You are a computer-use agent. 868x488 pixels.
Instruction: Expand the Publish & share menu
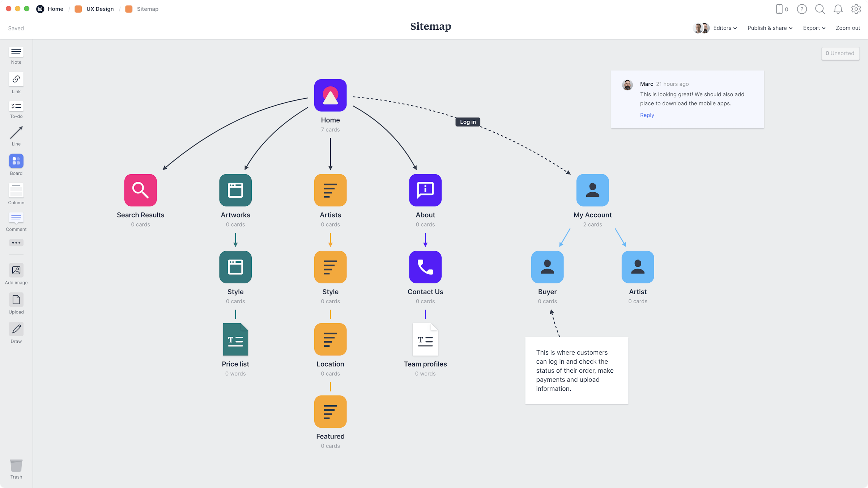[770, 27]
